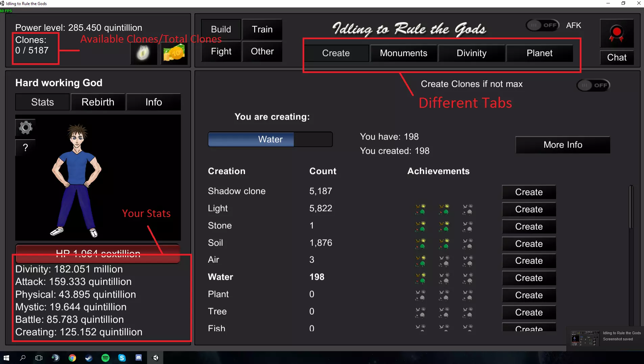Select third achievement icon in Soil row

click(468, 244)
